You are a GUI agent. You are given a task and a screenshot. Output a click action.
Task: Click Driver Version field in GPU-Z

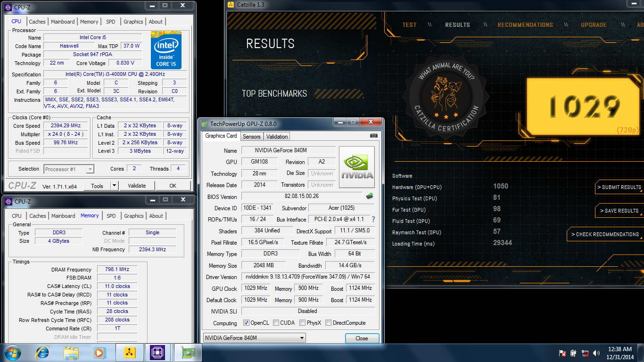tap(308, 277)
